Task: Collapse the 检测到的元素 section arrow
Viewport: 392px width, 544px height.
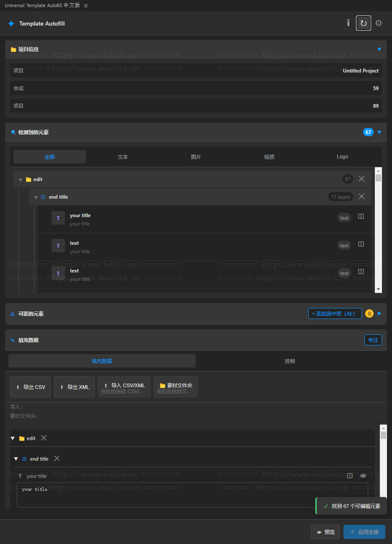Action: click(x=379, y=132)
